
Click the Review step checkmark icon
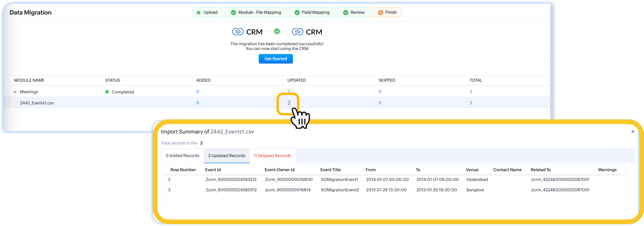[345, 13]
